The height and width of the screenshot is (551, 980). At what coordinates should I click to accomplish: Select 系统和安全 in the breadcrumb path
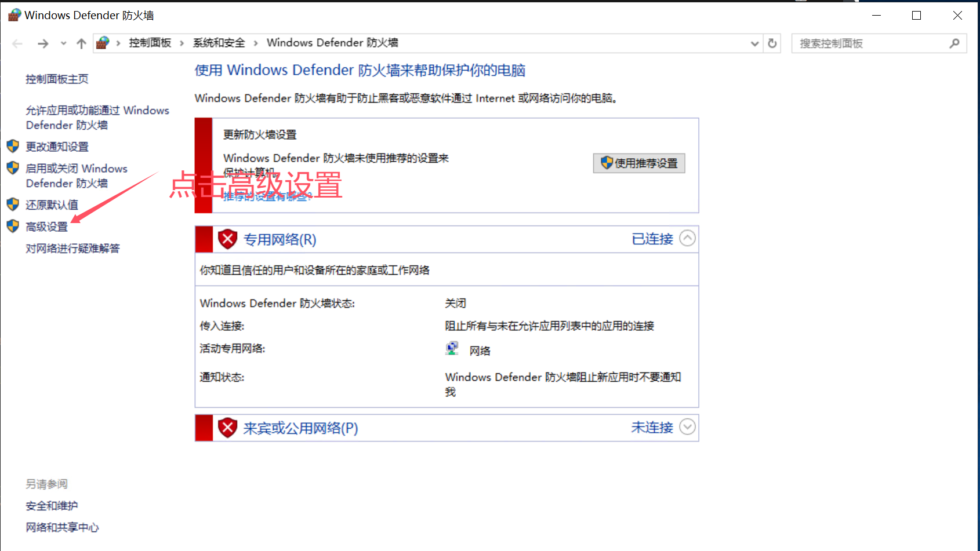(x=219, y=43)
